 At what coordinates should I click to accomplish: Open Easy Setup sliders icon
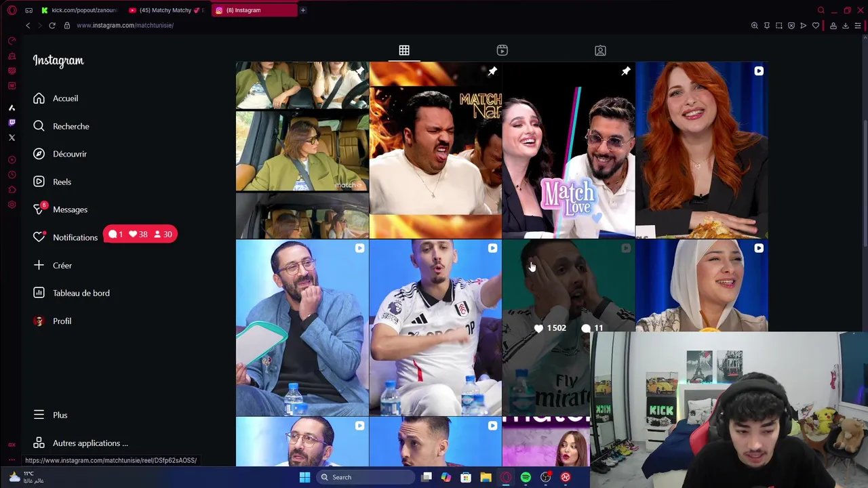click(857, 26)
